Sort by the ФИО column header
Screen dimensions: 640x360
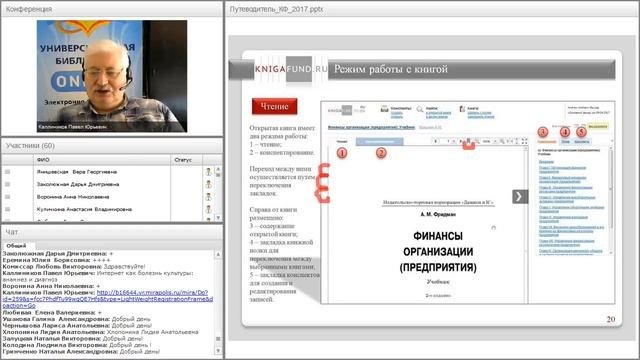(x=102, y=160)
